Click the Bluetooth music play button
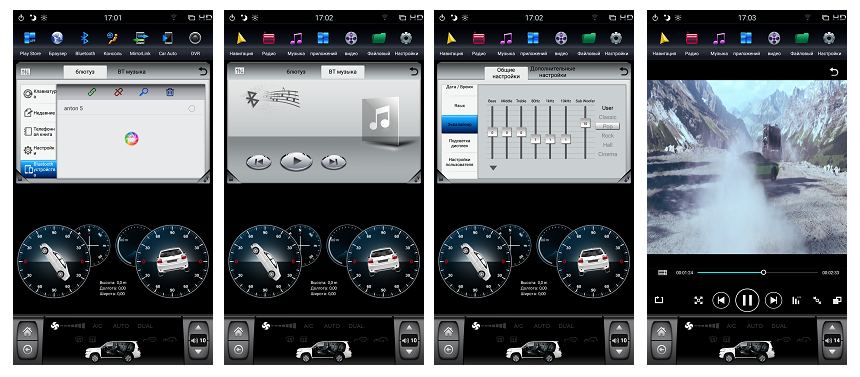 (x=296, y=161)
